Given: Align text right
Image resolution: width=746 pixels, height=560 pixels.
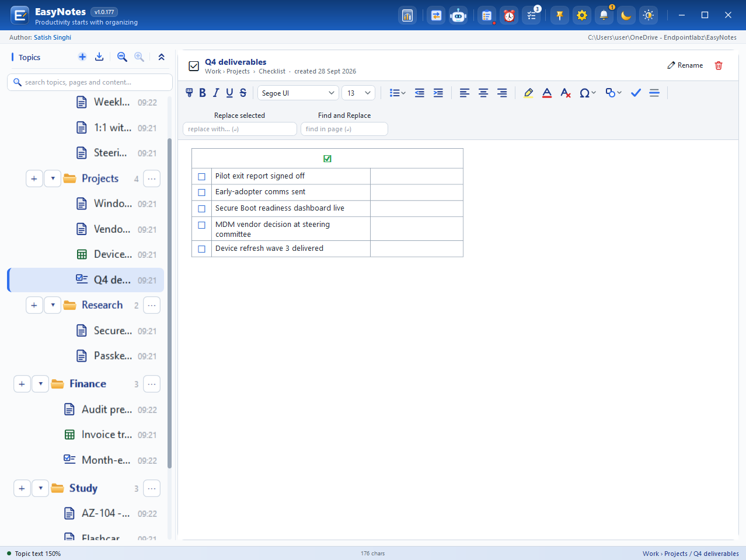Looking at the screenshot, I should 502,93.
